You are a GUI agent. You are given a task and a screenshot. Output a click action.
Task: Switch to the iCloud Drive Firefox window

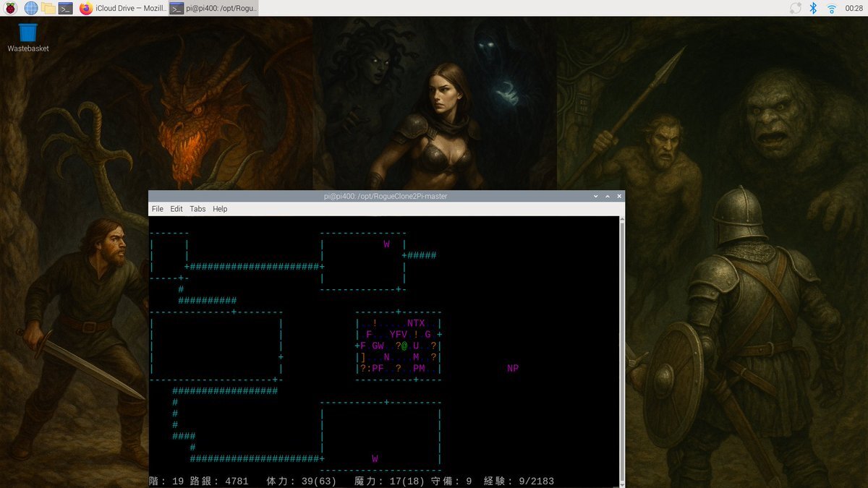tap(122, 8)
